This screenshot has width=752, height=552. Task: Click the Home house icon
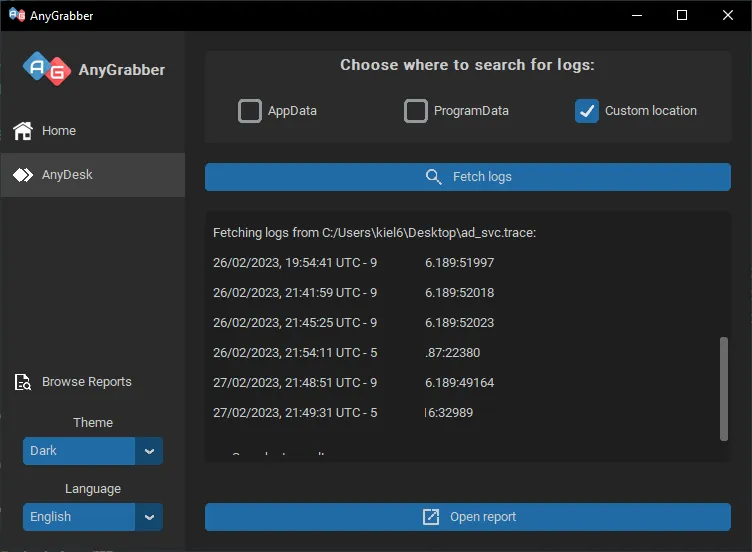23,131
